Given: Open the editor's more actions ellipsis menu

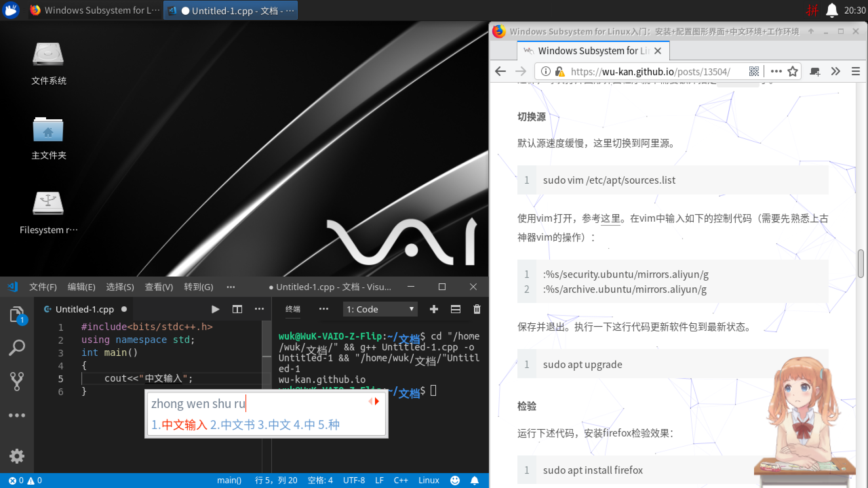Looking at the screenshot, I should point(259,309).
